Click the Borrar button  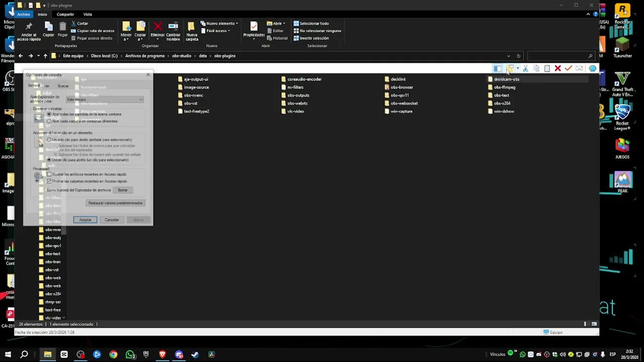point(123,190)
